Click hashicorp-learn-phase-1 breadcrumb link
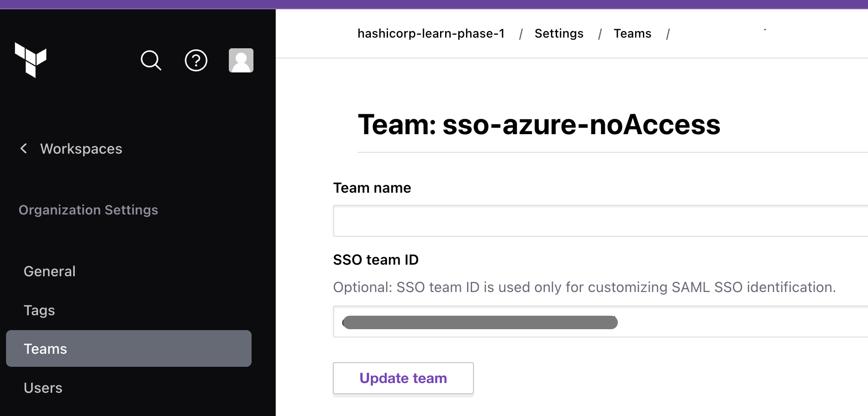 pos(431,34)
